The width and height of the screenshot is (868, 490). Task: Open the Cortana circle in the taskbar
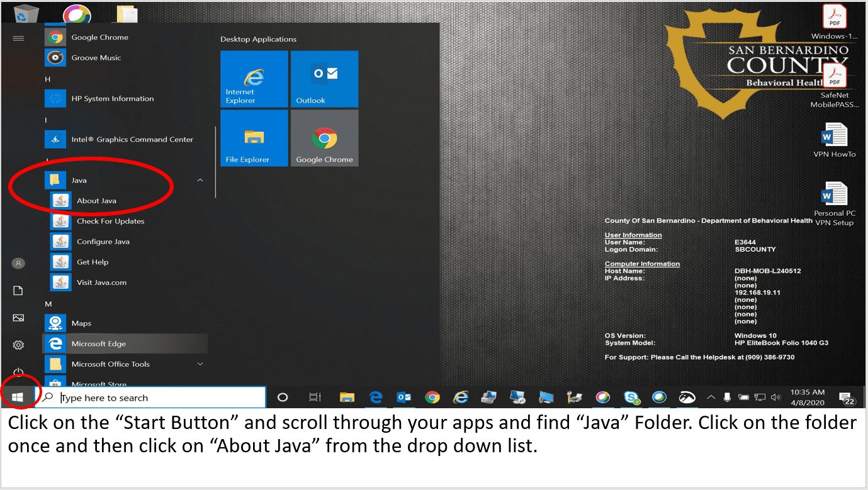tap(283, 398)
